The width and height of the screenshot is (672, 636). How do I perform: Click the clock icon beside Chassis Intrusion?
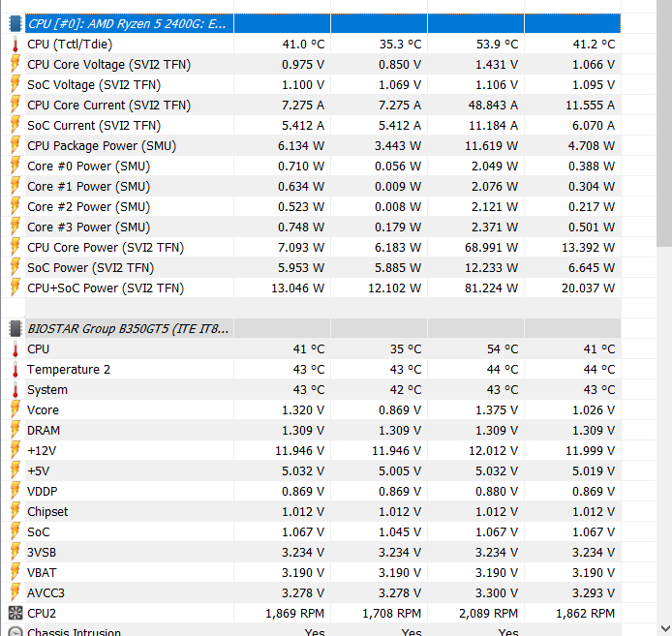click(15, 632)
